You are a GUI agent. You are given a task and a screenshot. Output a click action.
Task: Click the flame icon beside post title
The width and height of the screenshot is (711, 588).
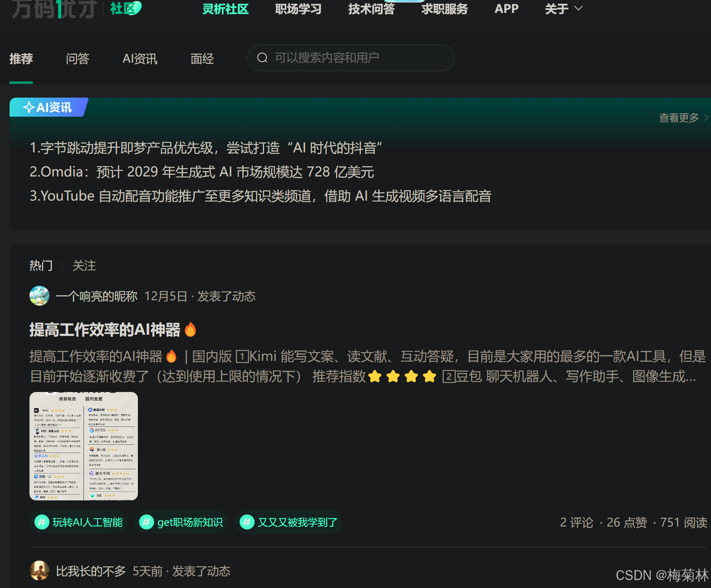(190, 329)
